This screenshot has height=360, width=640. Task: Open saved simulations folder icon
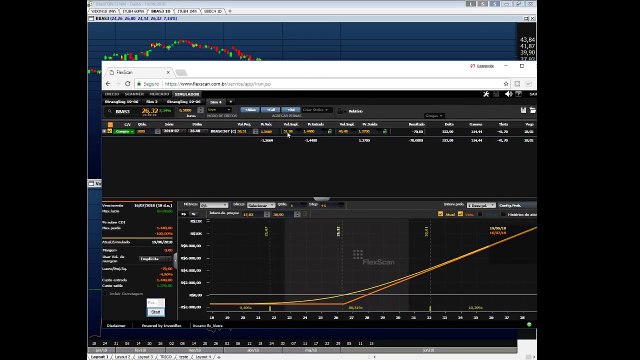tap(533, 110)
